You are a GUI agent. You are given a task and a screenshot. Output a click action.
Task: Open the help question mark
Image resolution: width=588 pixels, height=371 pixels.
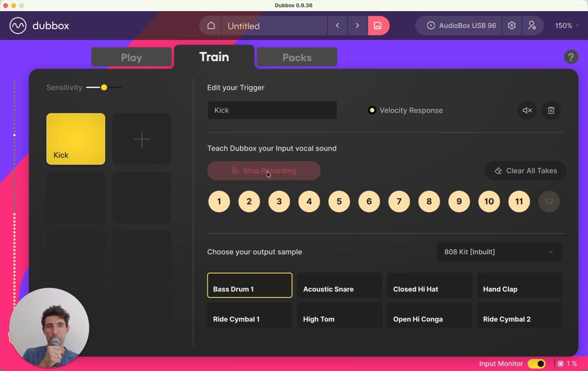coord(571,57)
